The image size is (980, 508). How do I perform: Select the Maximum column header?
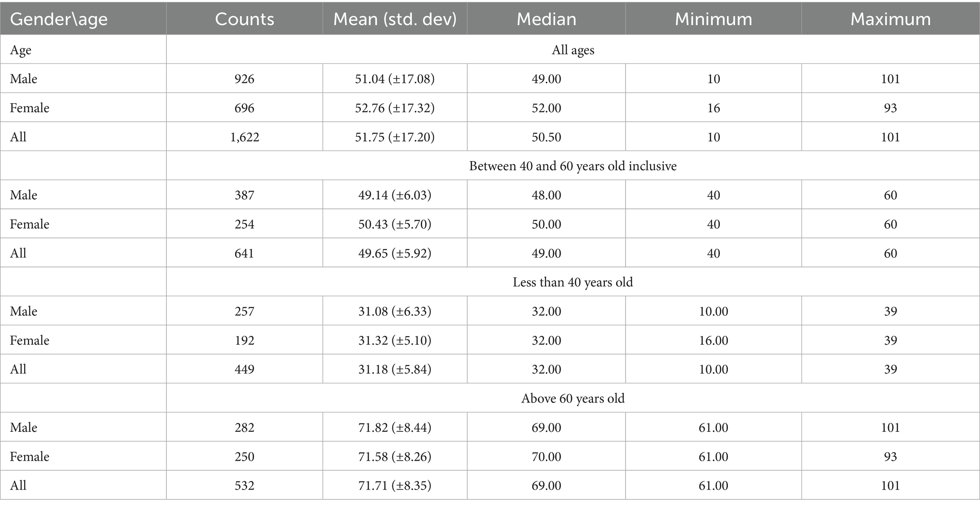(x=890, y=19)
